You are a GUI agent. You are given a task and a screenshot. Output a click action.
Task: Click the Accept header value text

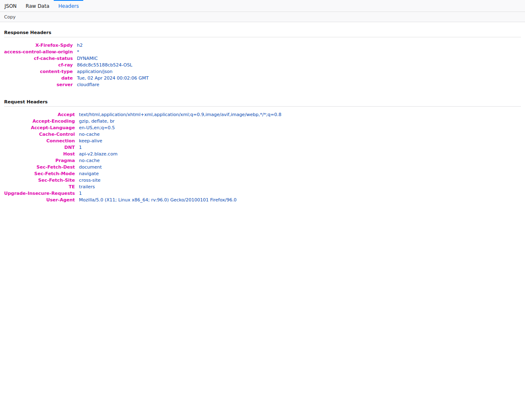(x=180, y=114)
